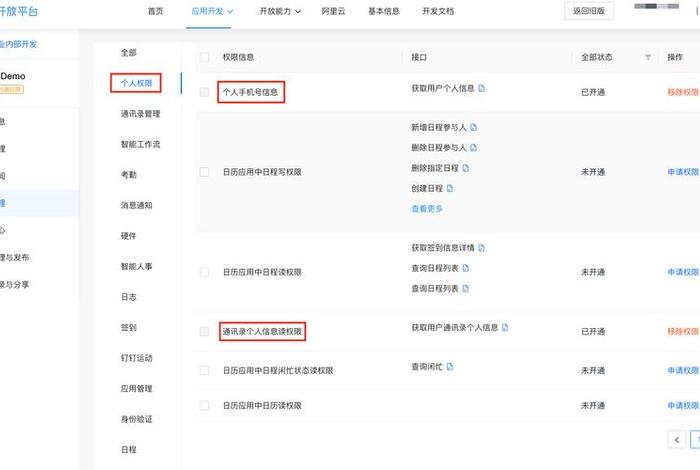Select the 日程 category
The image size is (700, 470).
[129, 449]
